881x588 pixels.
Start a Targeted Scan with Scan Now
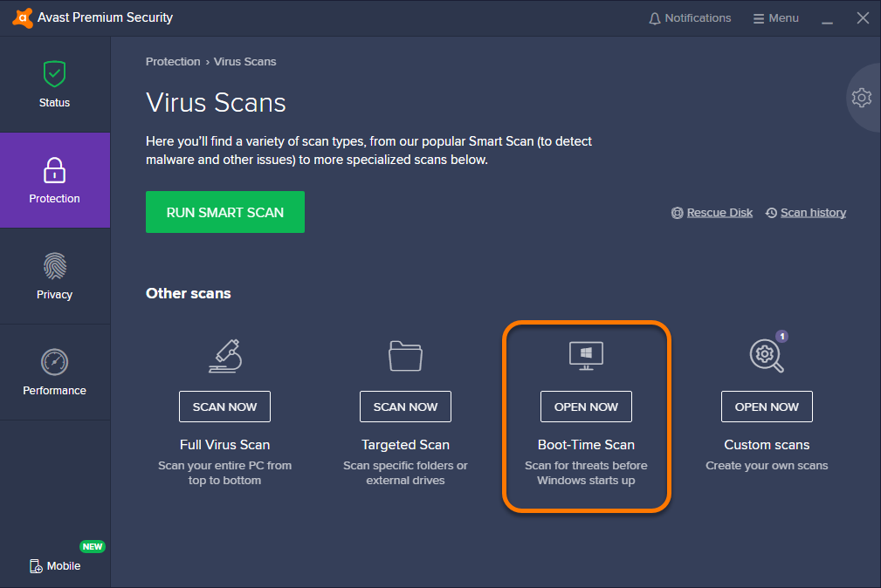click(x=405, y=406)
